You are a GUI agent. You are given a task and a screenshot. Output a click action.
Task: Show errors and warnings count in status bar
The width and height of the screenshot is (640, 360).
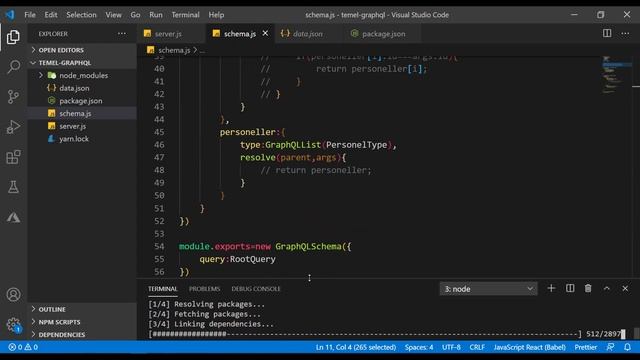tap(23, 347)
